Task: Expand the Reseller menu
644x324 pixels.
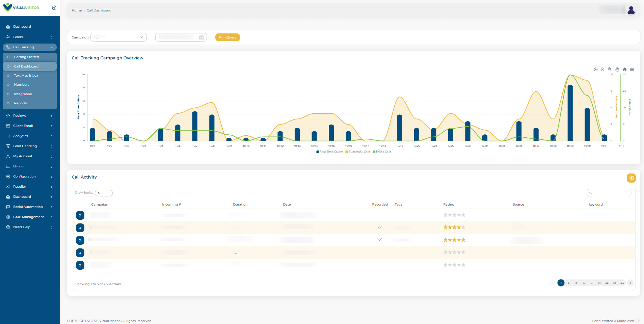Action: point(30,187)
